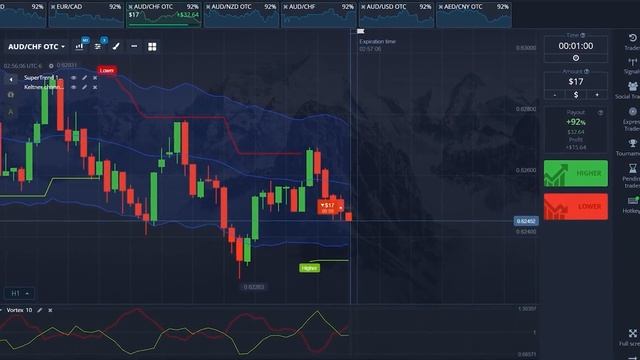Viewport: 640px width, 360px height.
Task: Click the HIGHER trade button
Action: click(576, 173)
